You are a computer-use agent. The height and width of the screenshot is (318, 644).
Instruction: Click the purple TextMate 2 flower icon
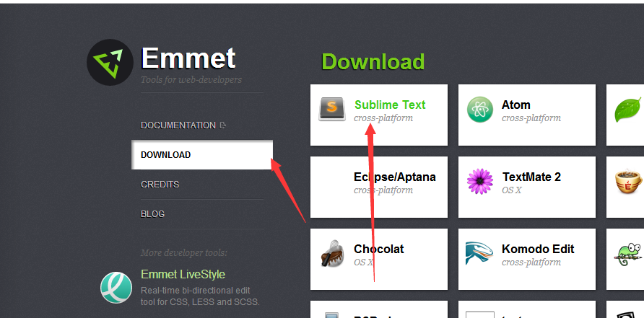pos(479,182)
